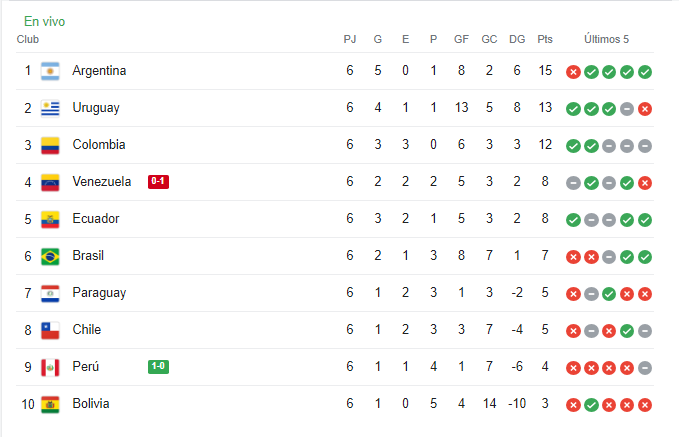
Task: Click the Últimos 5 column header
Action: (x=606, y=39)
